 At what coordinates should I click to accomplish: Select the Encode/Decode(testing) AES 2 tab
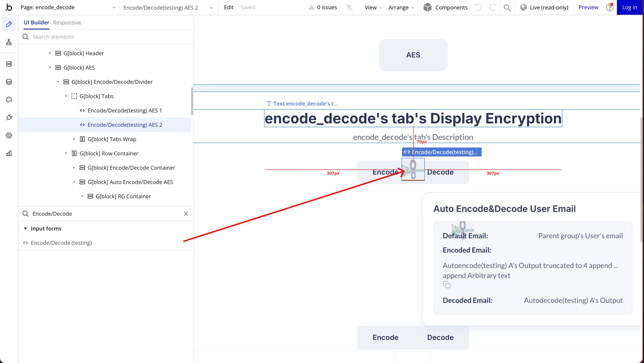click(125, 125)
